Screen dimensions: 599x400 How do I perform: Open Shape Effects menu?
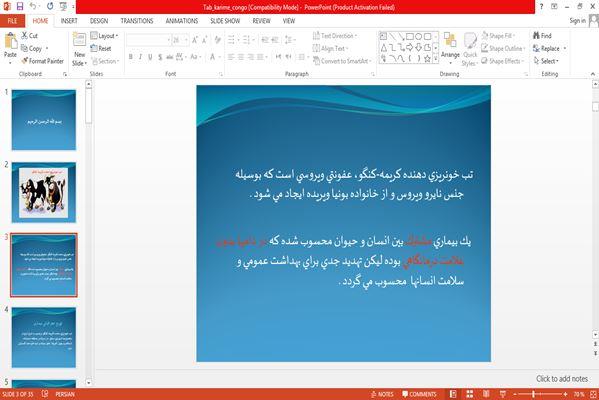tap(502, 61)
